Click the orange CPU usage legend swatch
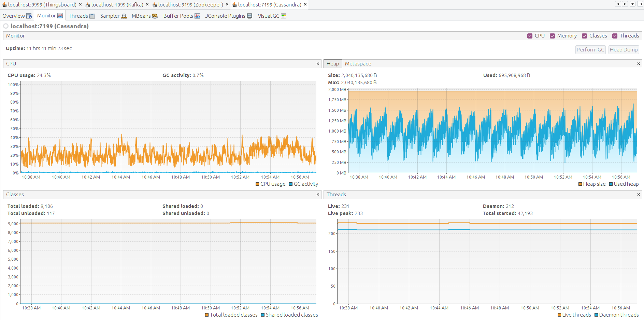 coord(257,184)
